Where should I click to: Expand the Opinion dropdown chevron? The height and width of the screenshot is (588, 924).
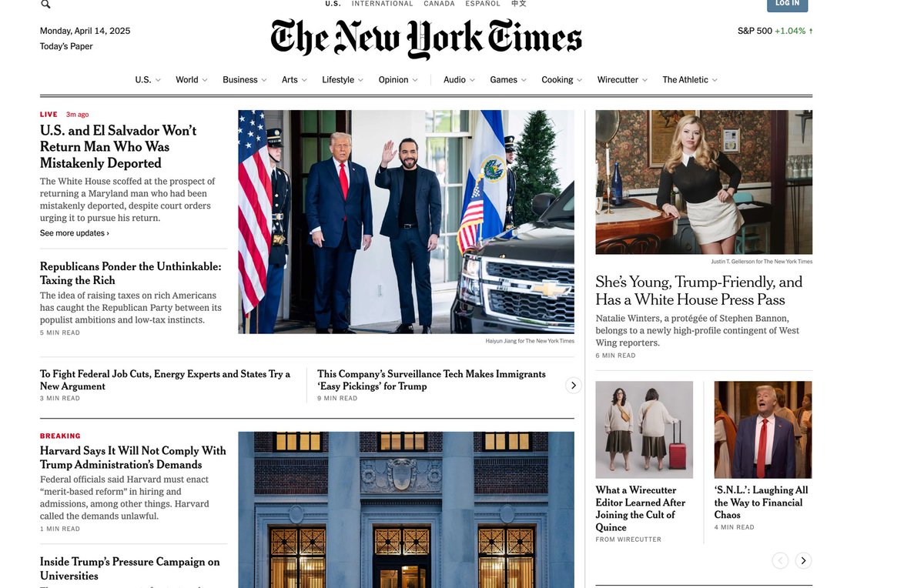(415, 80)
